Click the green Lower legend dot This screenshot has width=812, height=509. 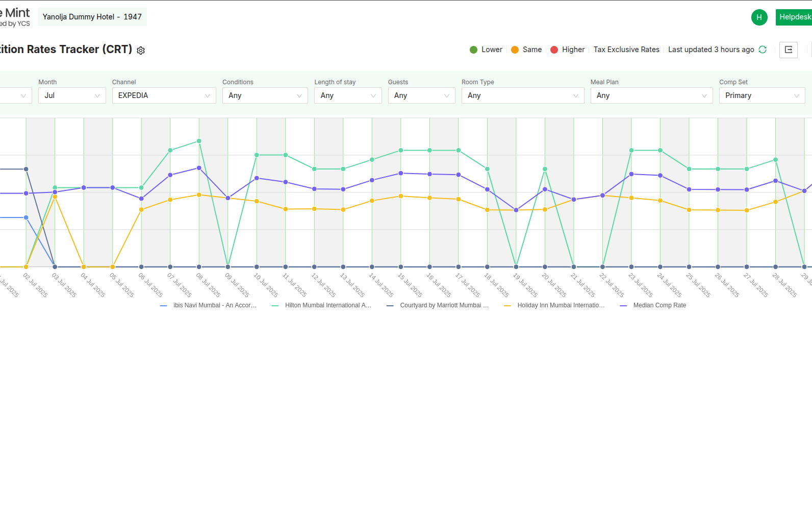[473, 50]
